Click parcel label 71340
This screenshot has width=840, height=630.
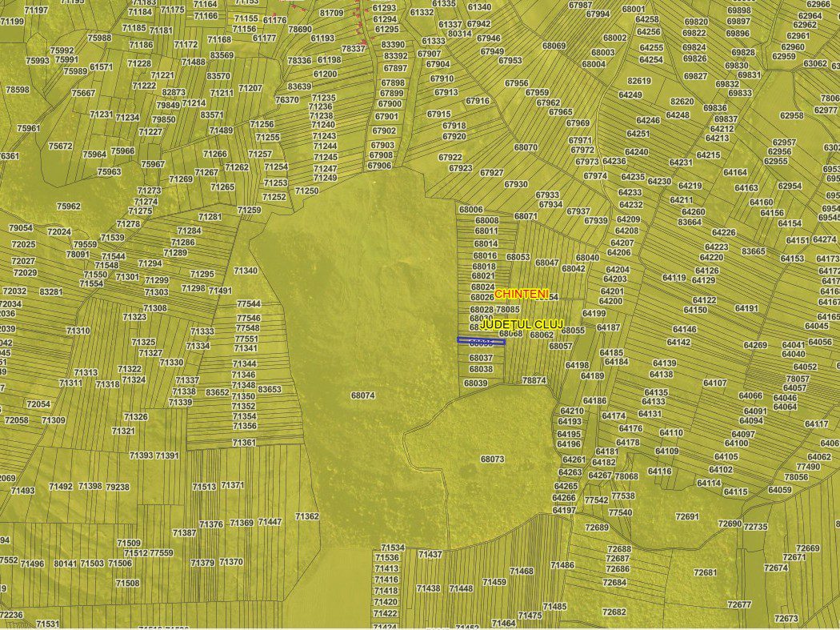[246, 271]
